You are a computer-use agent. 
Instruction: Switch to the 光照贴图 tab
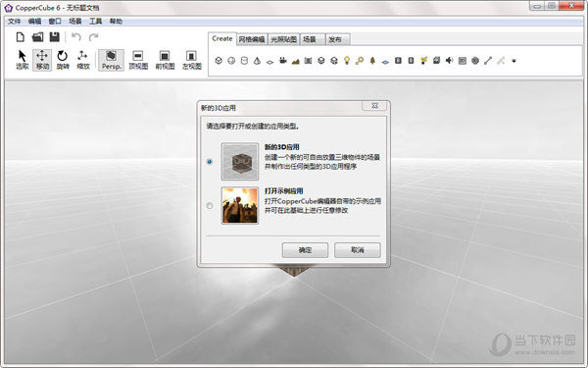click(x=283, y=39)
